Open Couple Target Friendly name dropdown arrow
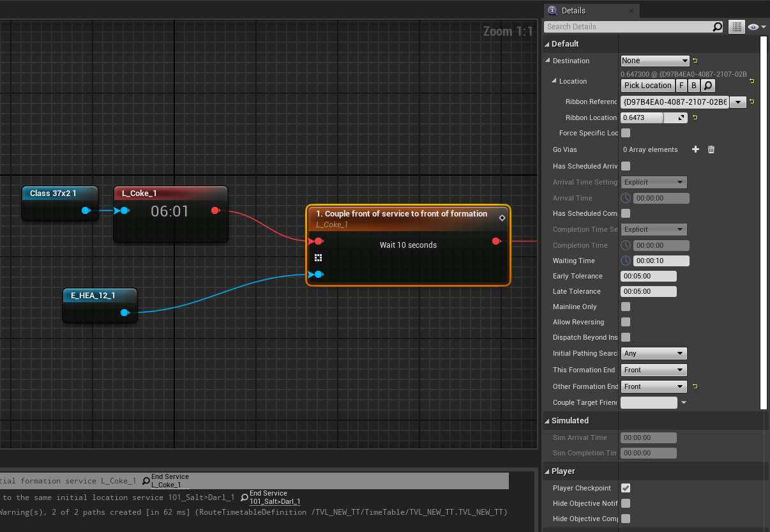This screenshot has width=770, height=532. [684, 403]
